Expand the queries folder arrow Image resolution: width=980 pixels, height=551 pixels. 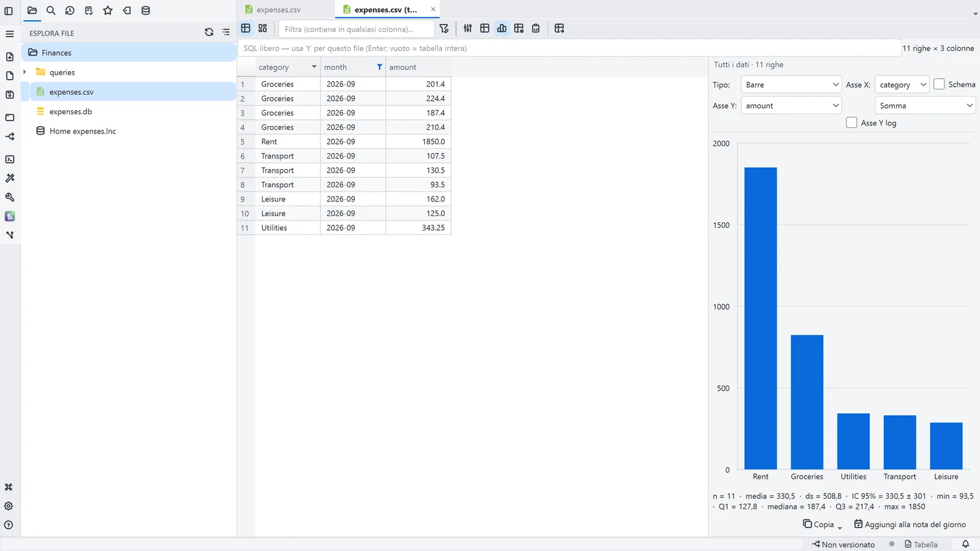[25, 72]
